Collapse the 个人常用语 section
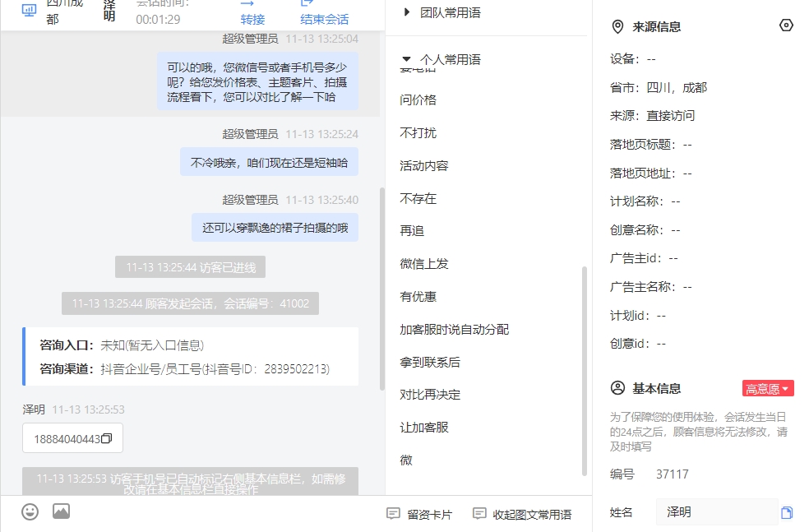This screenshot has height=532, width=809. tap(407, 59)
